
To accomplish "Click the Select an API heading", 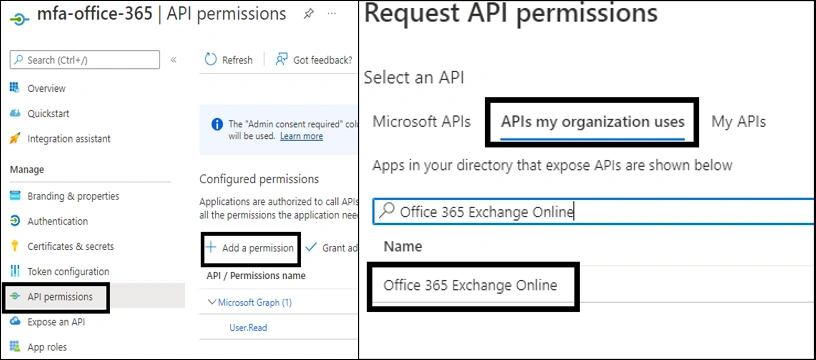I will (414, 78).
